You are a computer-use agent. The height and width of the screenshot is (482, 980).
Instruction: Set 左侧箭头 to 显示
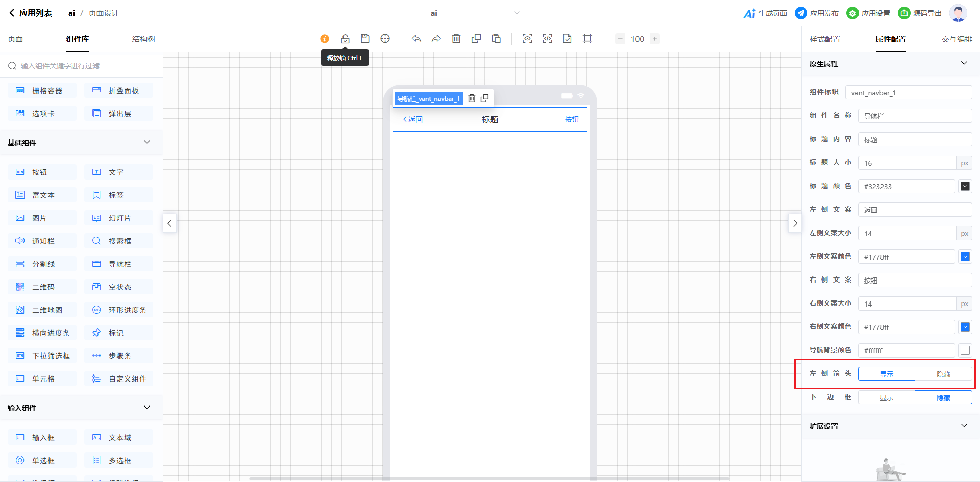pos(887,374)
